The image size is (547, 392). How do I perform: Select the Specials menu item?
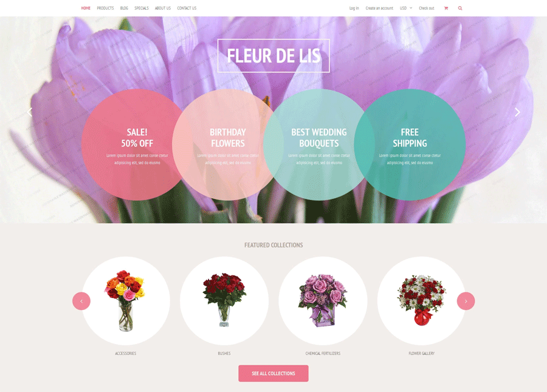(x=142, y=8)
